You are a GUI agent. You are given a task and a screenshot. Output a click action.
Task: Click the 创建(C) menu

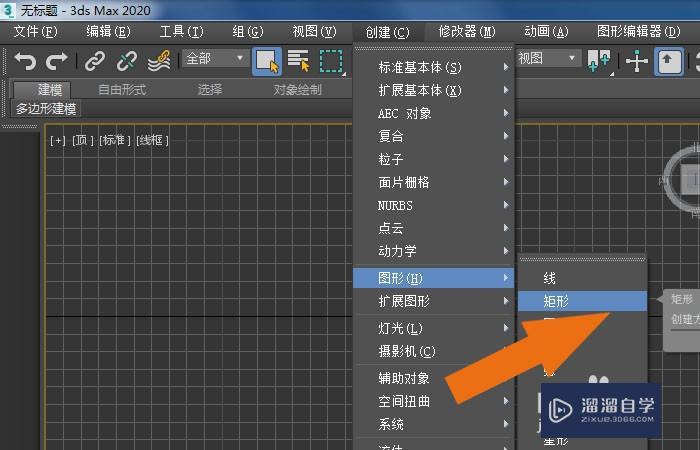pyautogui.click(x=388, y=33)
